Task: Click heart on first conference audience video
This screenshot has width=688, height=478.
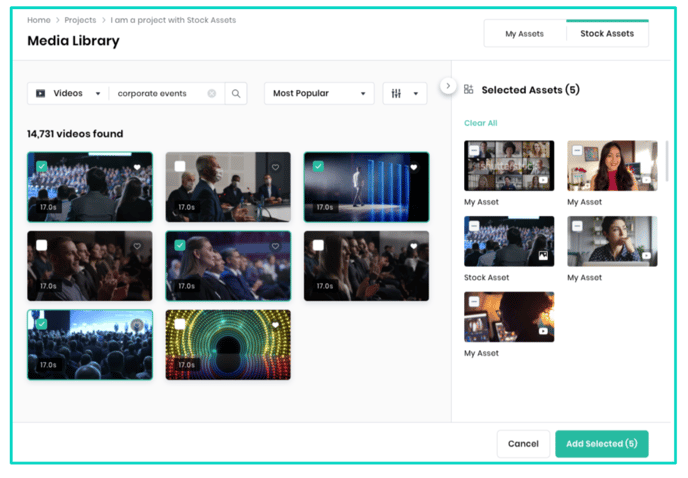Action: pos(137,167)
